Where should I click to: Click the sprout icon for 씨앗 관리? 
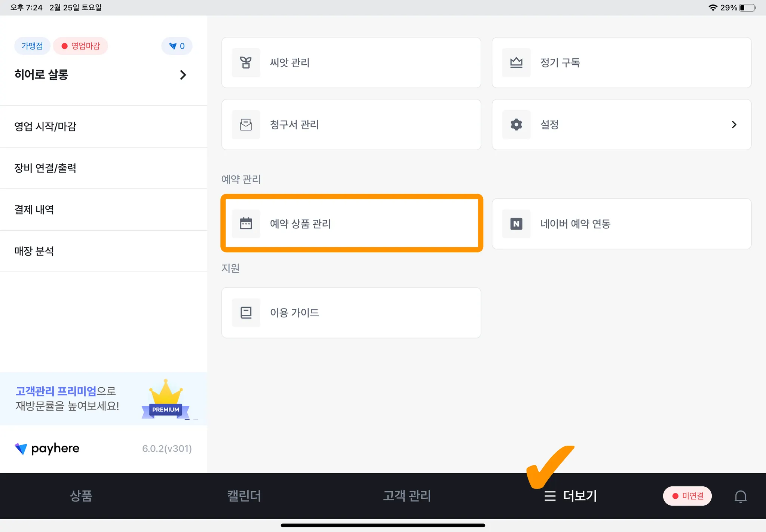coord(246,62)
